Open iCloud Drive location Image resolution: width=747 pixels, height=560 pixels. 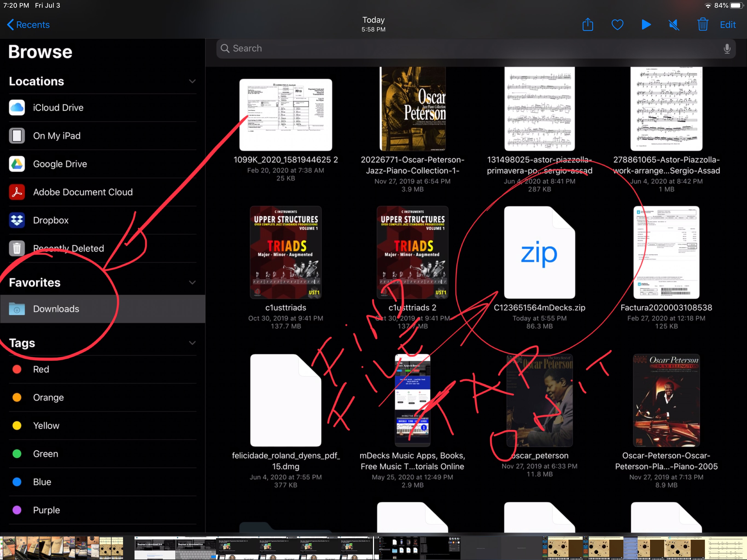point(102,108)
